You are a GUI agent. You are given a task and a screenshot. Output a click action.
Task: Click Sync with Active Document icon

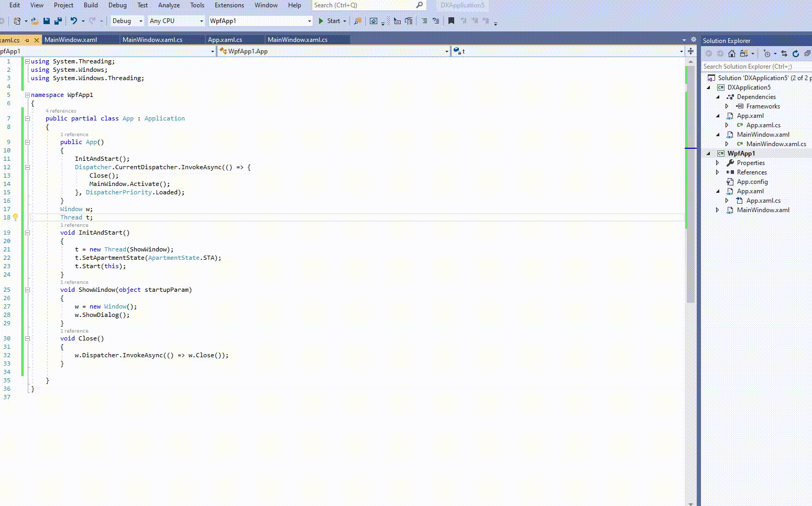pyautogui.click(x=784, y=53)
